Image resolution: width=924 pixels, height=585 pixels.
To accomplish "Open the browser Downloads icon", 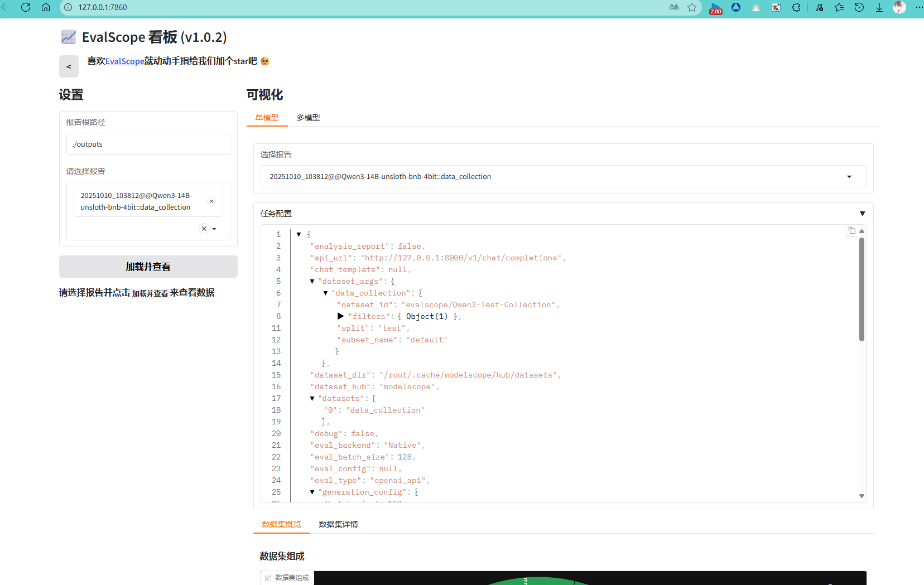I will (879, 7).
